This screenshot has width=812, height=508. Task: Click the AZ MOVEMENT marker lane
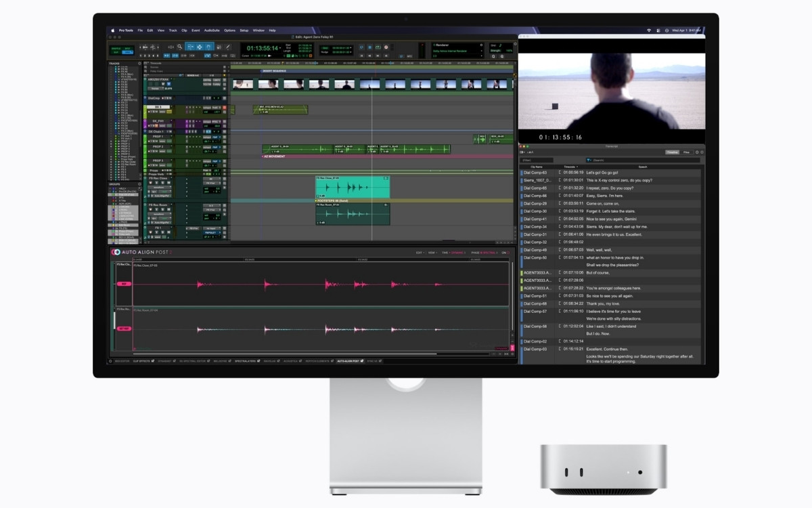pyautogui.click(x=388, y=156)
